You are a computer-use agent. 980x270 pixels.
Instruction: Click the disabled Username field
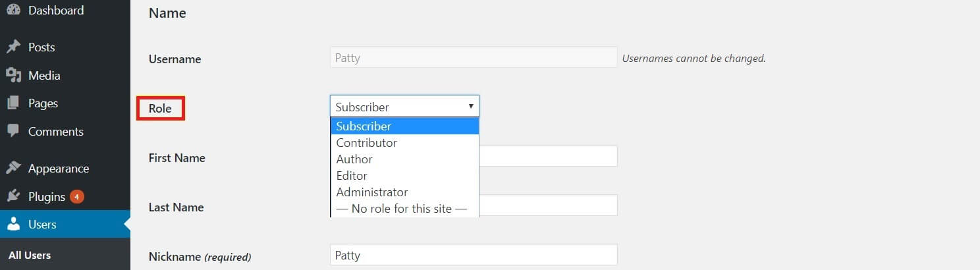(x=474, y=57)
